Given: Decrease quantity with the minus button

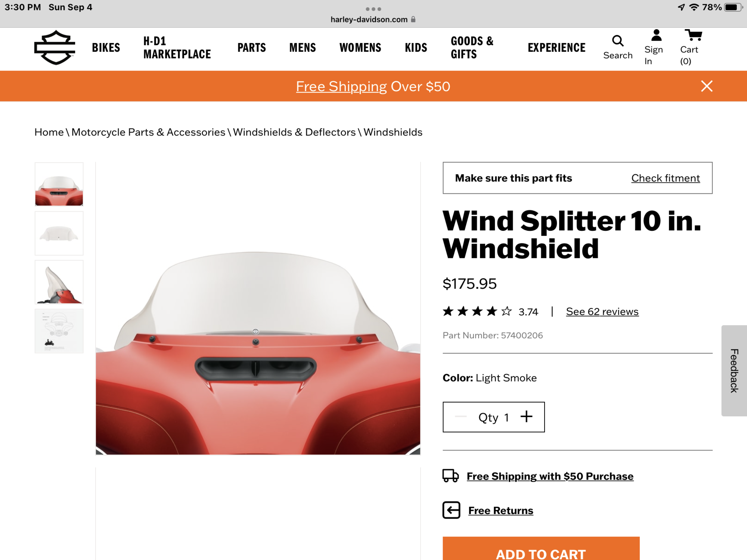Looking at the screenshot, I should point(461,417).
